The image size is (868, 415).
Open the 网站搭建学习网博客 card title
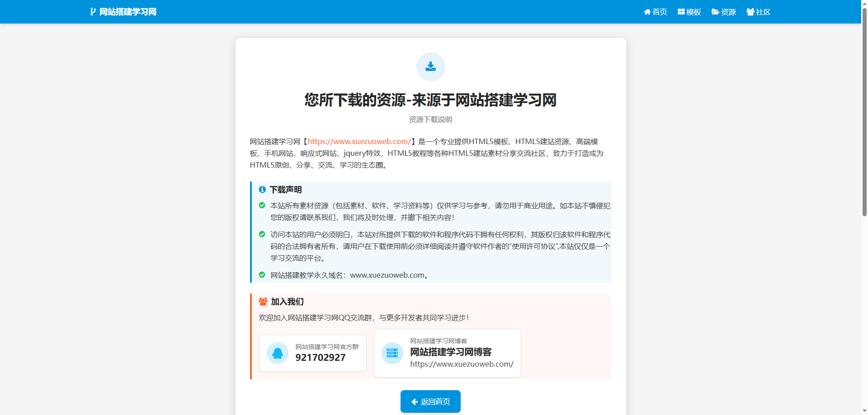[451, 352]
